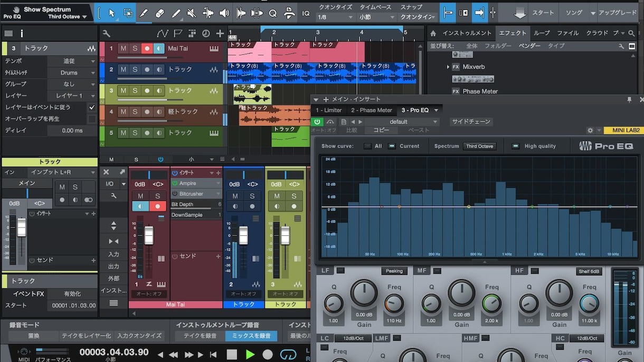Image resolution: width=644 pixels, height=362 pixels.
Task: Open the タイムストレッチ Drums dropdown
Action: [x=73, y=73]
